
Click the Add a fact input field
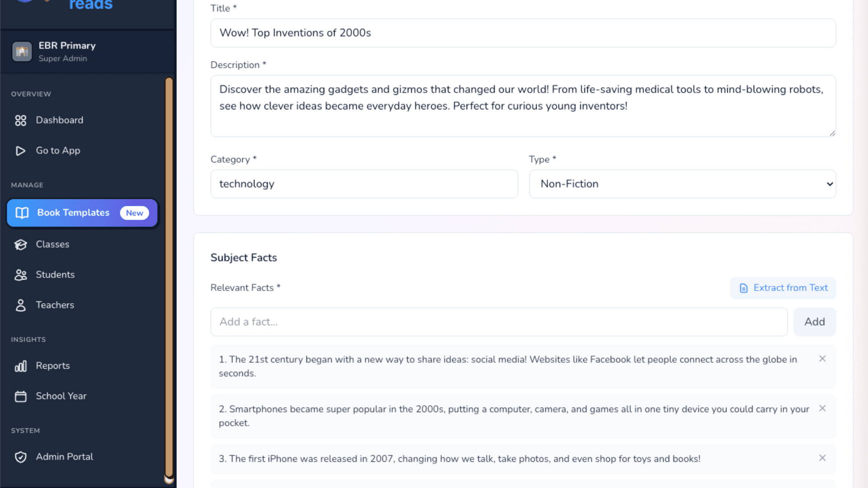pos(497,322)
